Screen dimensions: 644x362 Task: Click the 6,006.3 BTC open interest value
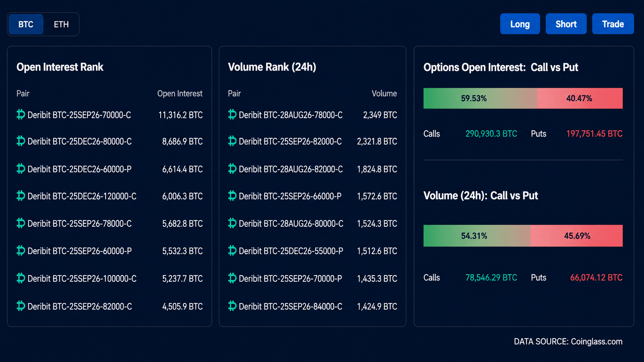coord(183,197)
